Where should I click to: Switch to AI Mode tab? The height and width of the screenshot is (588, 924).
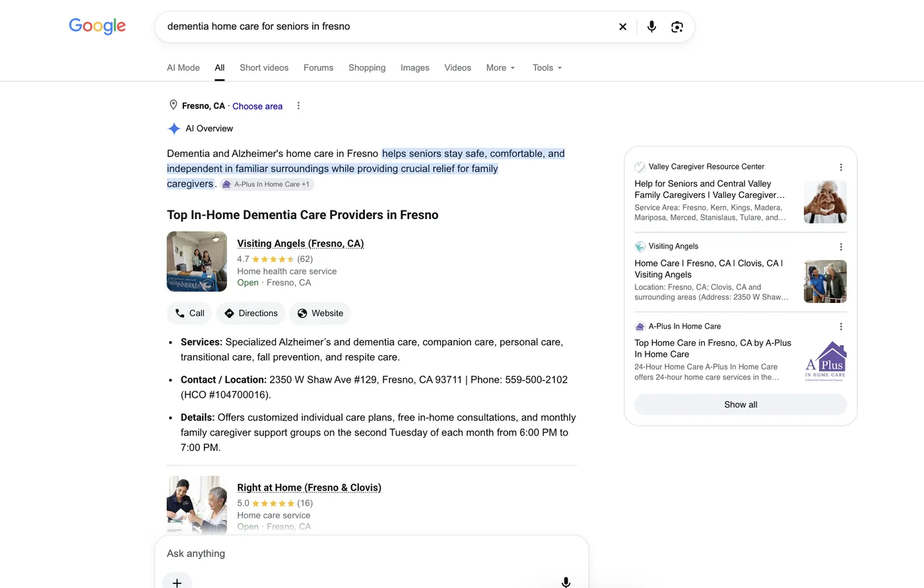pos(183,68)
